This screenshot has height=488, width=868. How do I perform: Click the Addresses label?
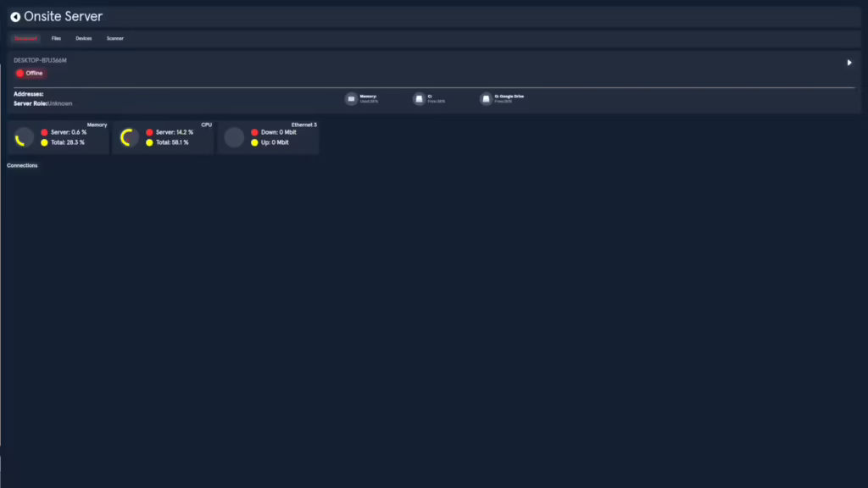(28, 94)
